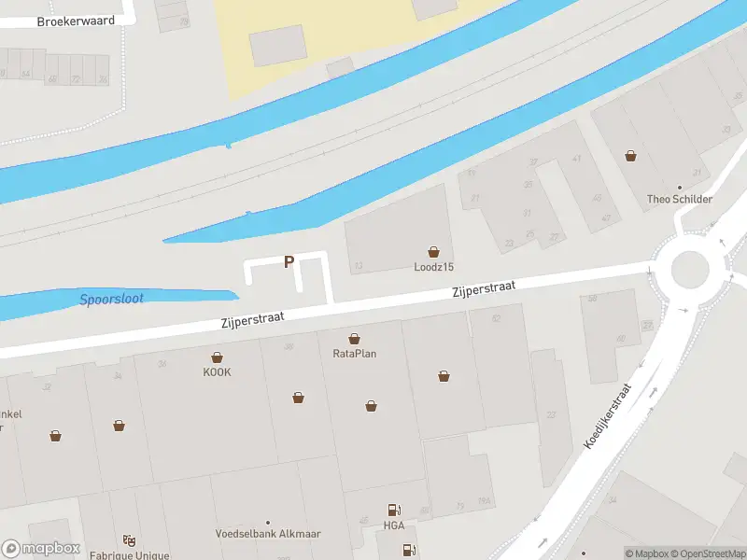Viewport: 747px width, 560px height.
Task: Click the KOOK shop basket icon
Action: point(217,357)
